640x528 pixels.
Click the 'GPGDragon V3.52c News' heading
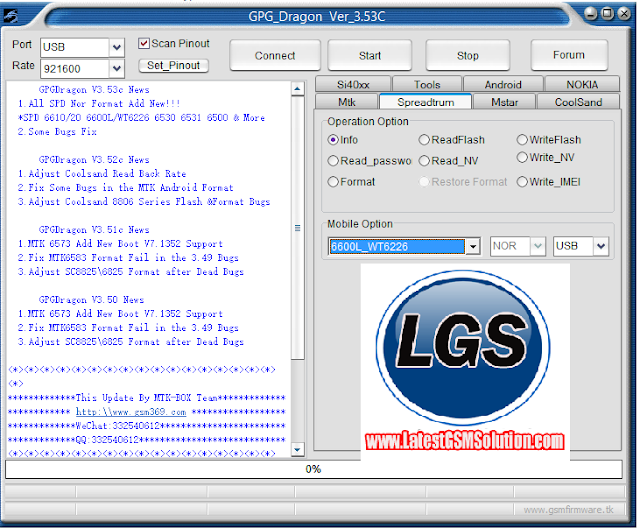[x=94, y=160]
